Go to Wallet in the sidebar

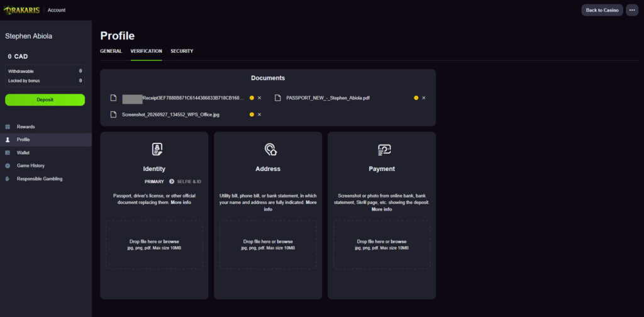tap(46, 153)
